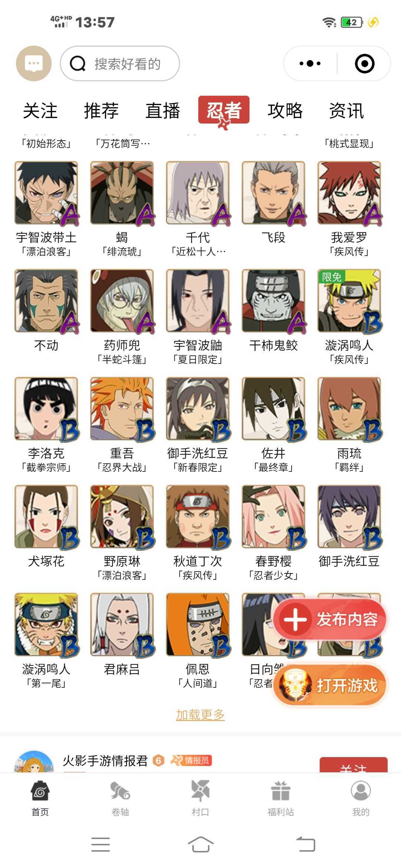Tap the mini-program three-dots menu icon
Viewport: 401px width, 868px height.
(x=310, y=63)
